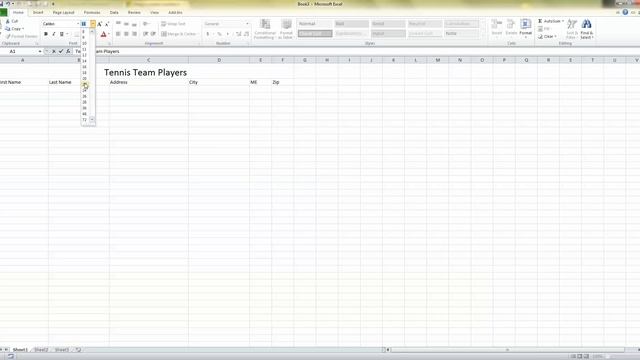The image size is (640, 360).
Task: Decrease font size with the Shrink Font icon
Action: click(107, 24)
